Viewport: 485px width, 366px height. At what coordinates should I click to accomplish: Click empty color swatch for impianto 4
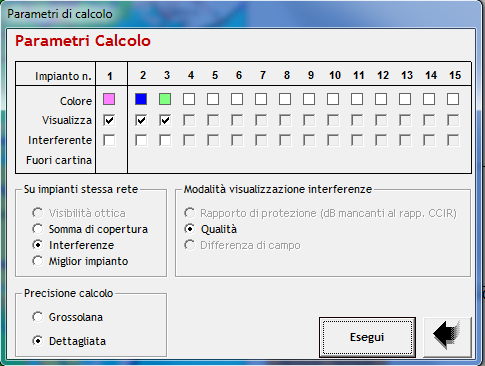[189, 99]
